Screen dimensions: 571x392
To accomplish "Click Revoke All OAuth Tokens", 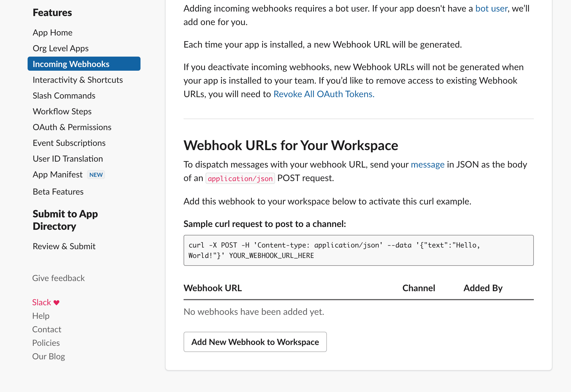I will pyautogui.click(x=324, y=94).
